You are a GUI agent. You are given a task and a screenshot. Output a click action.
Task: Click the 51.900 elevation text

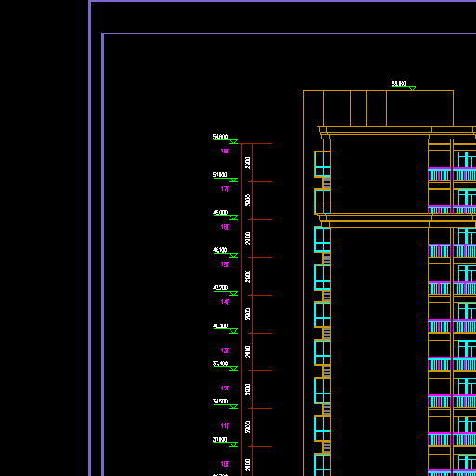[220, 175]
